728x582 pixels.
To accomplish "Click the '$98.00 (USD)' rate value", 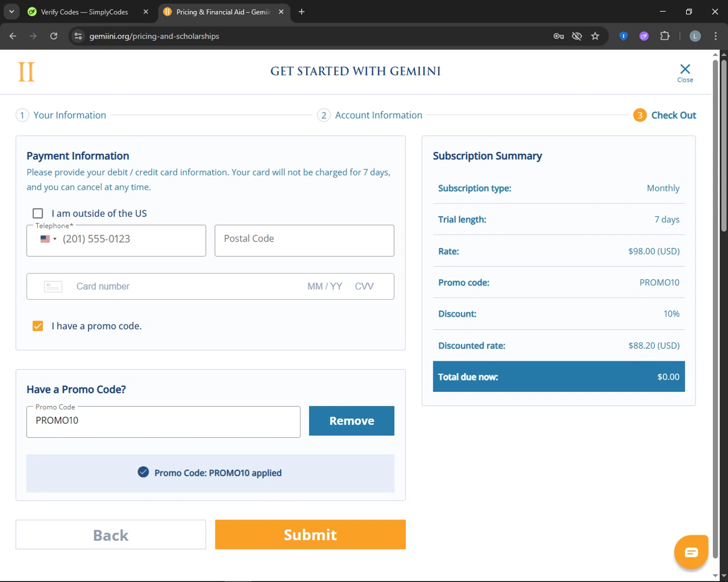I will [x=654, y=251].
